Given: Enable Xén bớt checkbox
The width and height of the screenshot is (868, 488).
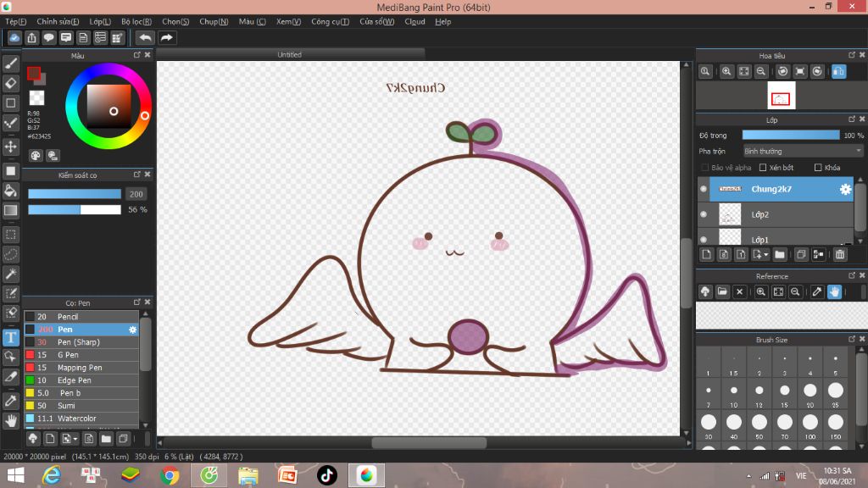Looking at the screenshot, I should 763,168.
